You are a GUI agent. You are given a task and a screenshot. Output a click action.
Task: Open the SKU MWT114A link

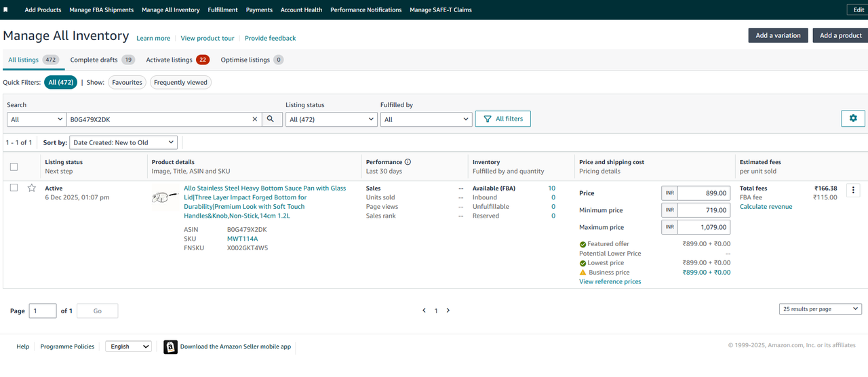pos(242,239)
